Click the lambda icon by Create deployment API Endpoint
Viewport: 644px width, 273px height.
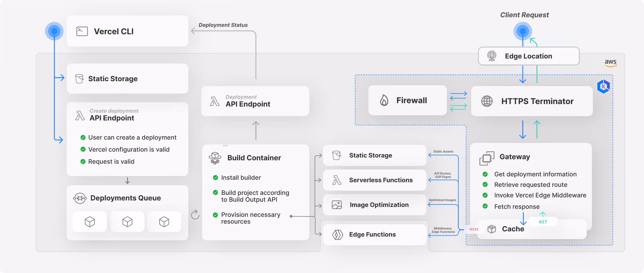pyautogui.click(x=80, y=116)
